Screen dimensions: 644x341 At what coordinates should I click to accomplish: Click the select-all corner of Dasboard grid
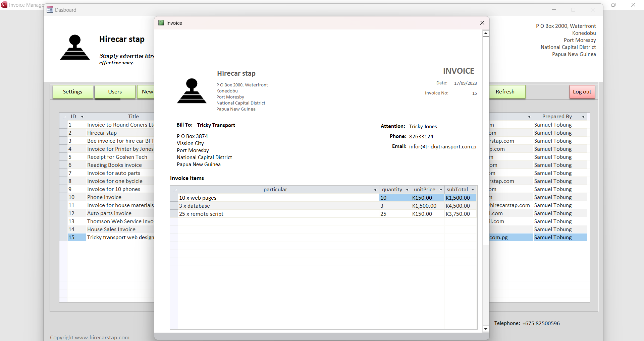coord(63,117)
